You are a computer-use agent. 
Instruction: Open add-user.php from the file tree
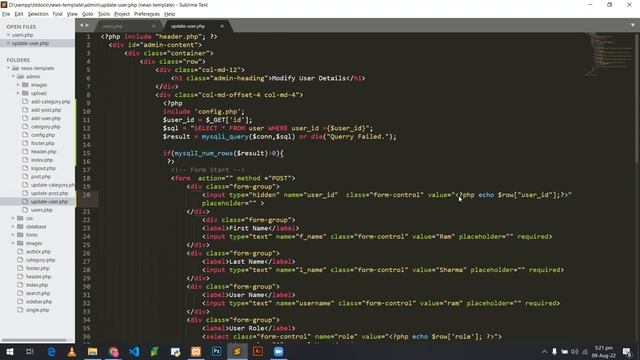point(46,118)
